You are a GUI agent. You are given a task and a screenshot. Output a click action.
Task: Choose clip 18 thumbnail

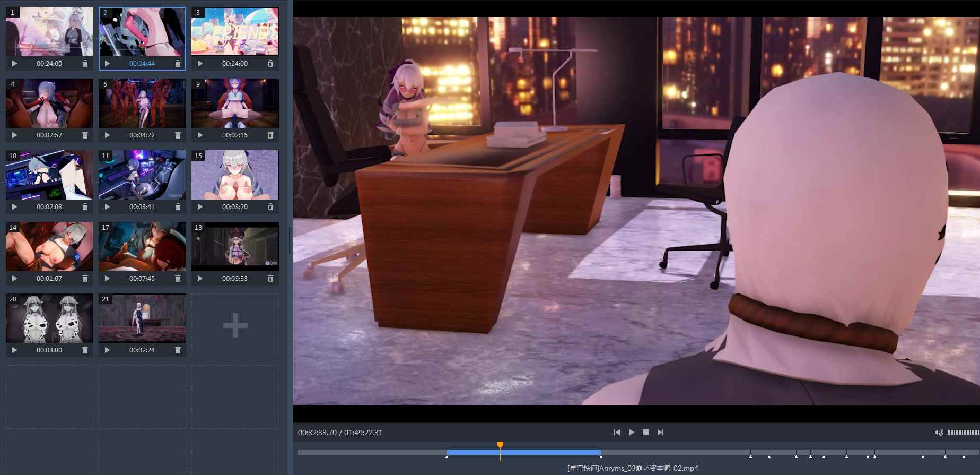235,247
